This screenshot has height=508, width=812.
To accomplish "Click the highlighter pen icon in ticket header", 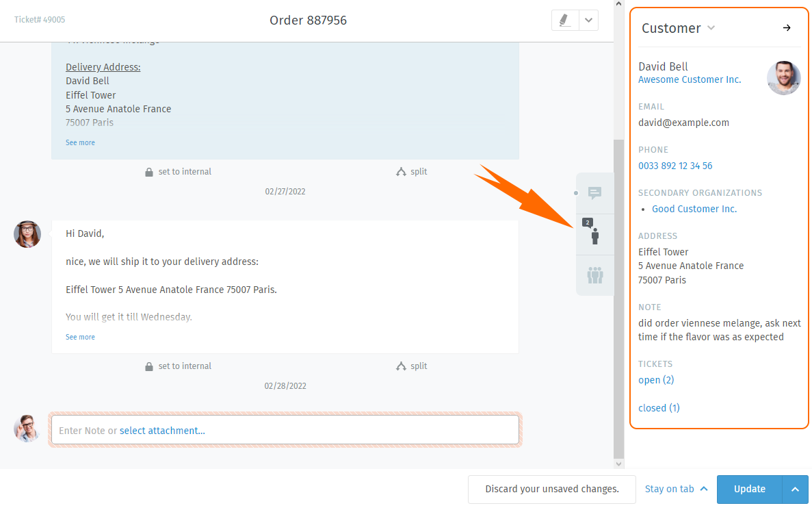I will pyautogui.click(x=564, y=21).
